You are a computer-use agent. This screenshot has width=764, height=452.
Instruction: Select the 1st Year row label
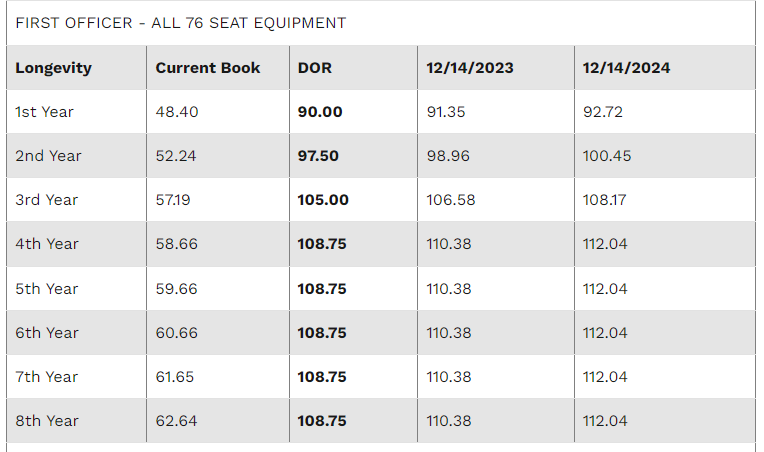[44, 112]
